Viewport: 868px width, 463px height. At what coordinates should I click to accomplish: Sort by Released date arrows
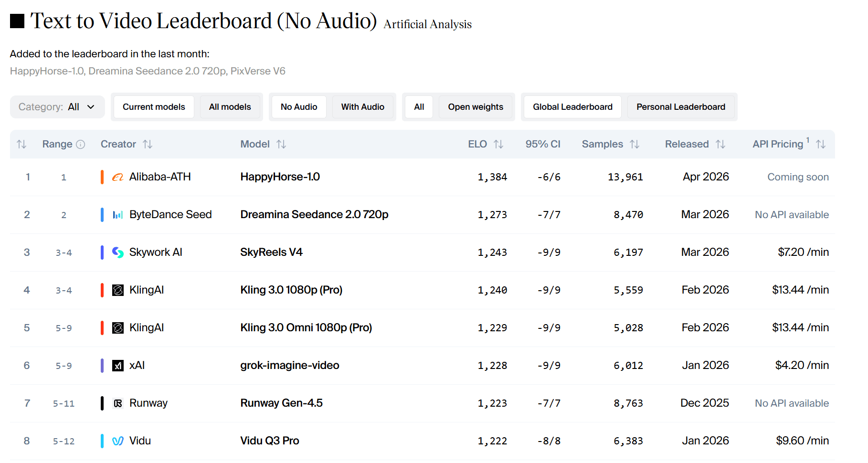[x=720, y=144]
